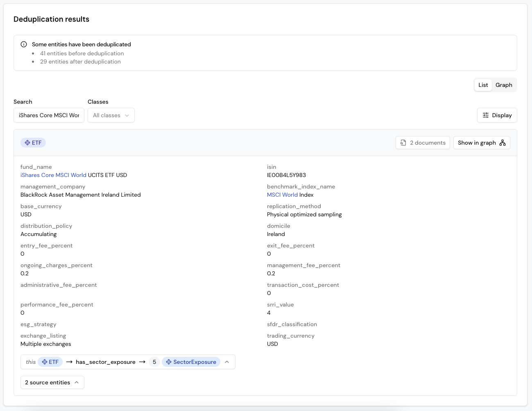Switch to the Graph view
532x411 pixels.
(504, 85)
